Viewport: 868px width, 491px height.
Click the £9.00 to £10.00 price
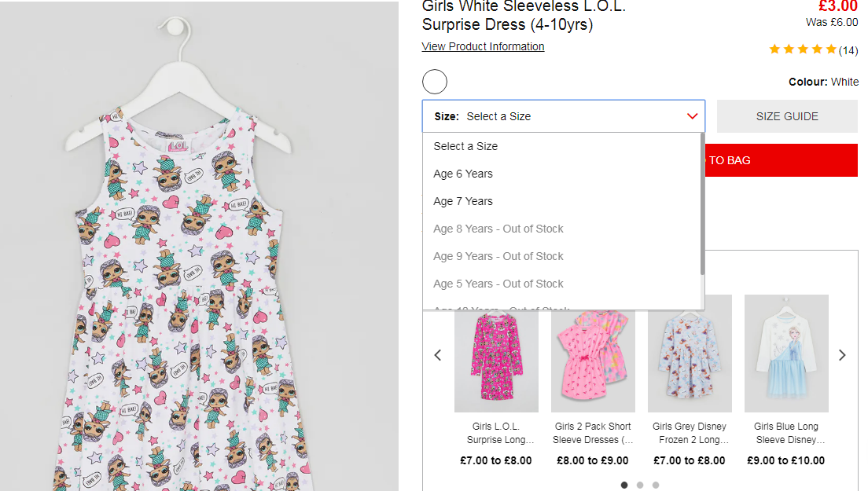pyautogui.click(x=786, y=460)
